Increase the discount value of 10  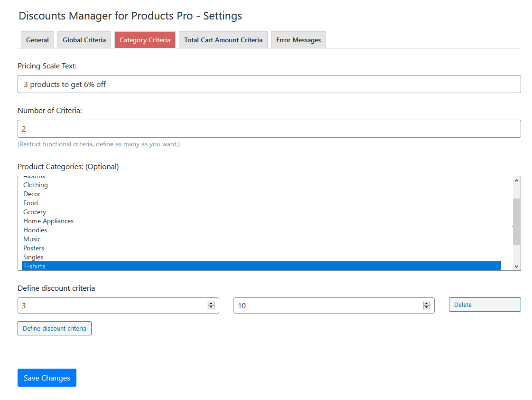pyautogui.click(x=427, y=304)
